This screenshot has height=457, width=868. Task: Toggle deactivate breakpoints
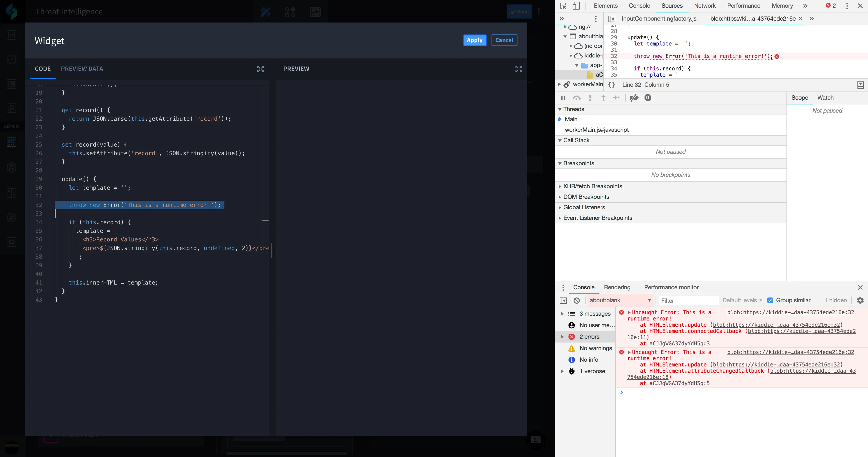point(634,97)
